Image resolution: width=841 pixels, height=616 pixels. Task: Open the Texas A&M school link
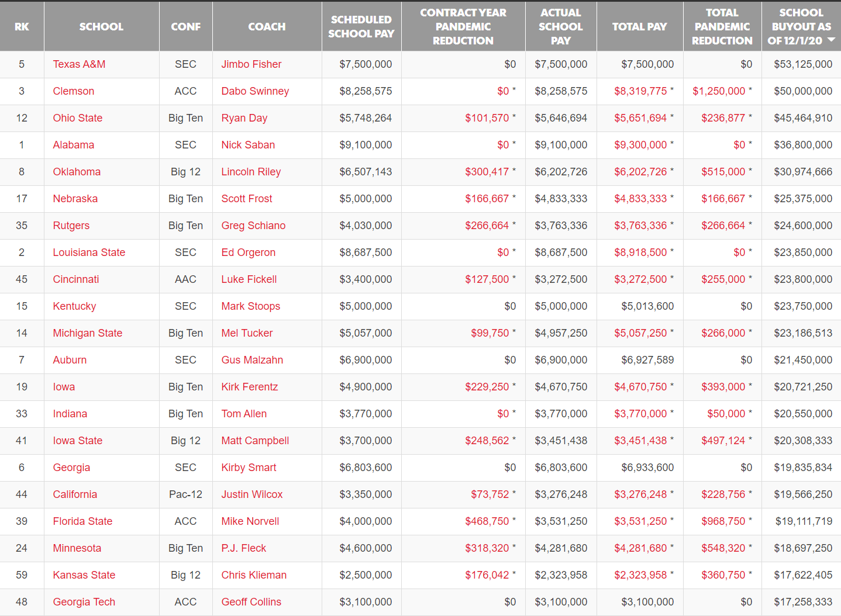(x=79, y=64)
